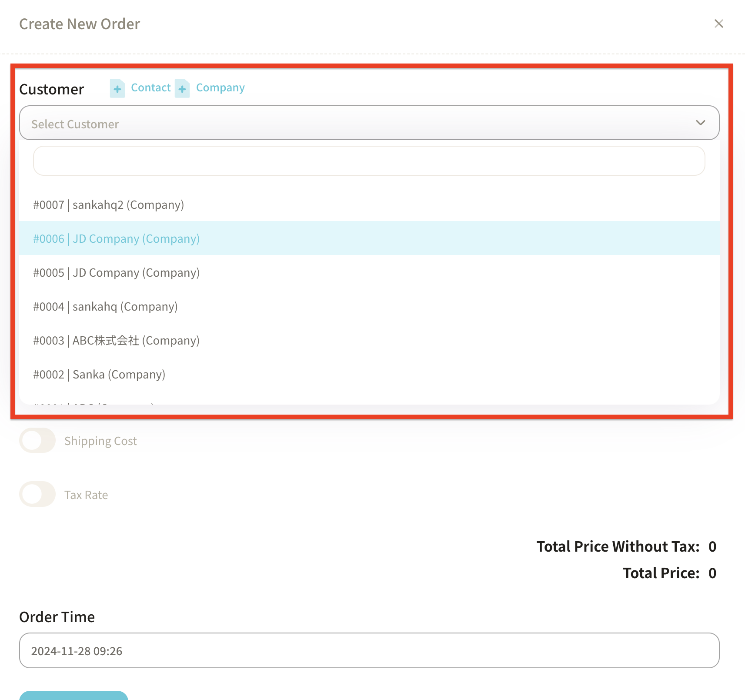Choose #0003 ABC株式会社 customer
The image size is (745, 700).
pos(117,341)
